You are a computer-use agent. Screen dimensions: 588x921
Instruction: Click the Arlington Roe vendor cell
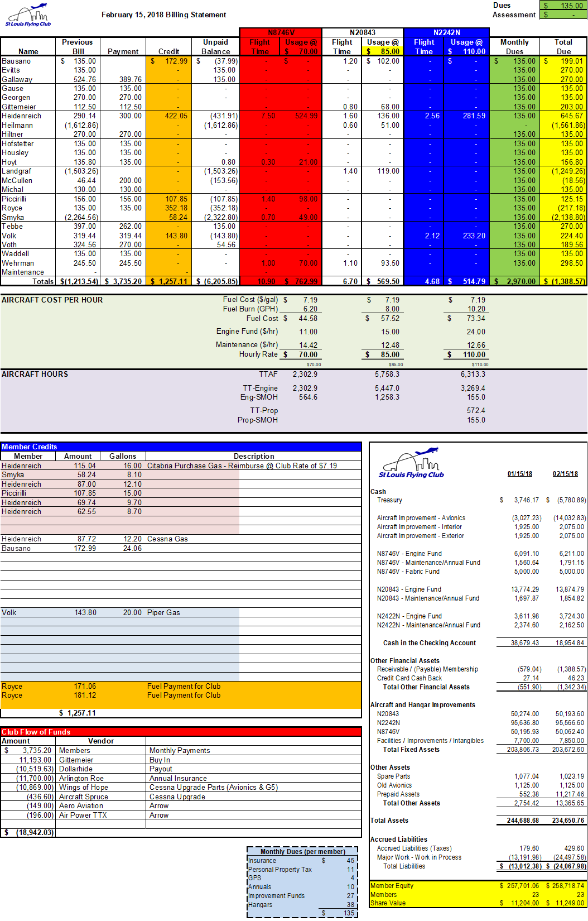(81, 778)
